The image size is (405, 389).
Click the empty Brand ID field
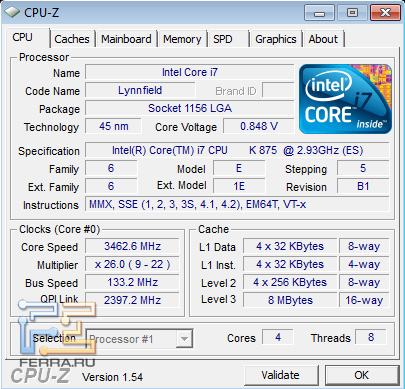[x=278, y=90]
